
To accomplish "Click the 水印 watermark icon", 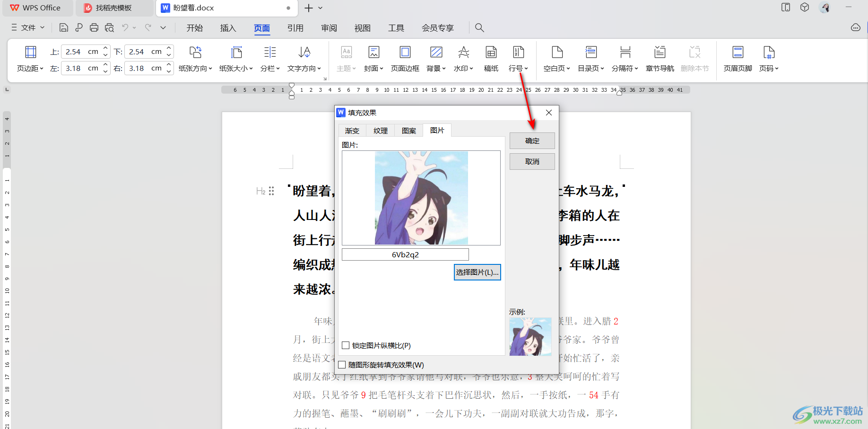I will click(x=464, y=52).
